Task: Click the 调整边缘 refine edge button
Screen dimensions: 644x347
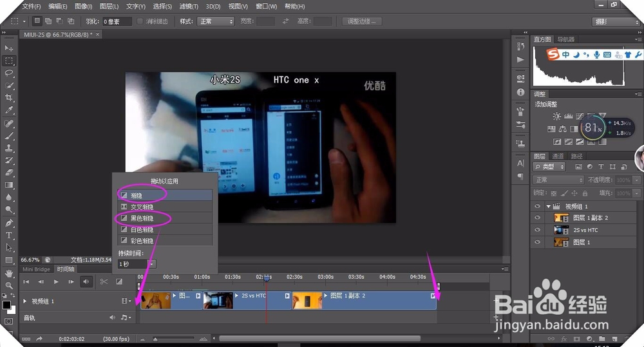Action: coord(362,21)
